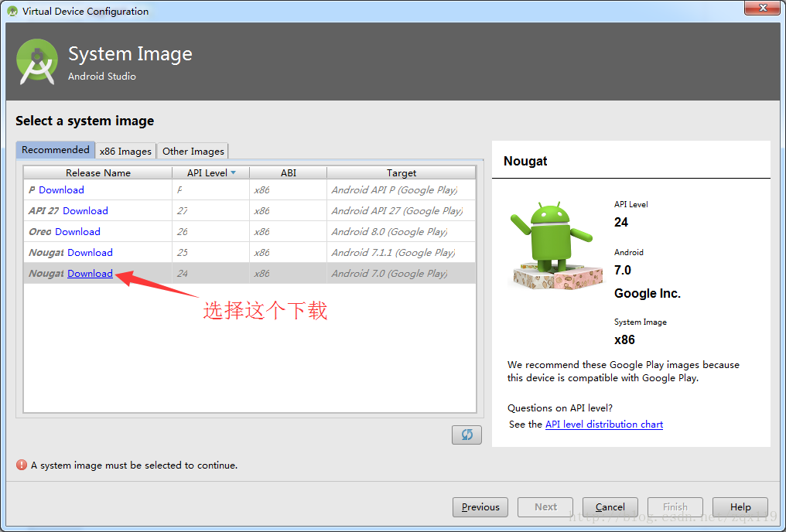This screenshot has width=786, height=532.
Task: Open the x86 Images tab
Action: (x=125, y=152)
